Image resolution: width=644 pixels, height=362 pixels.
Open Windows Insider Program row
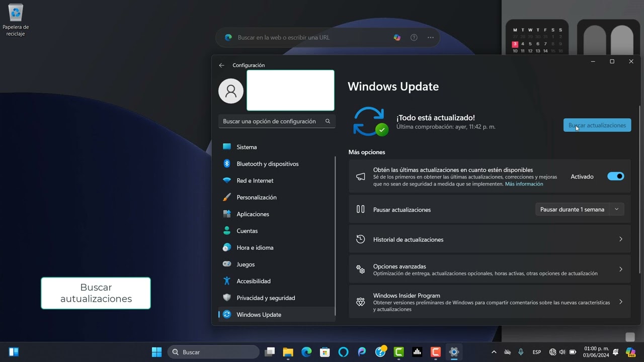click(x=490, y=302)
